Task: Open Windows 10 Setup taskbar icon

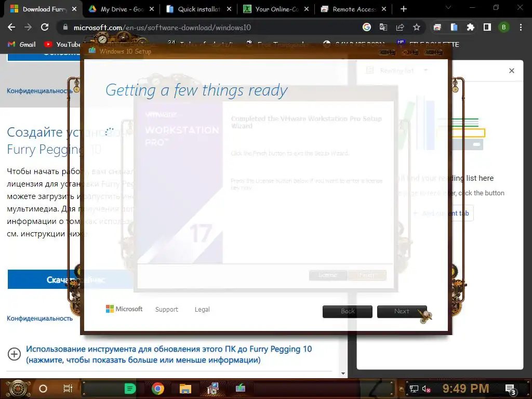Action: point(240,388)
